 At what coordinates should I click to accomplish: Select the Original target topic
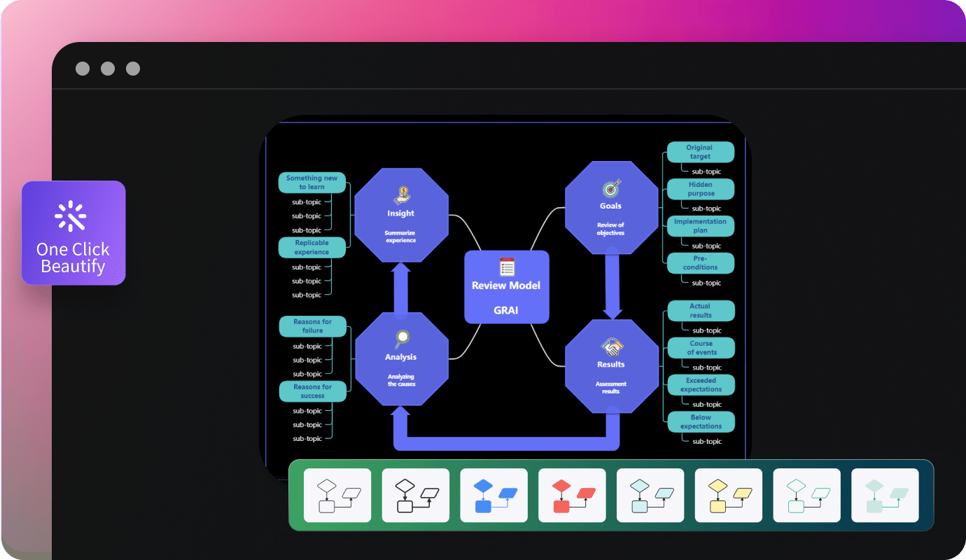pyautogui.click(x=700, y=152)
